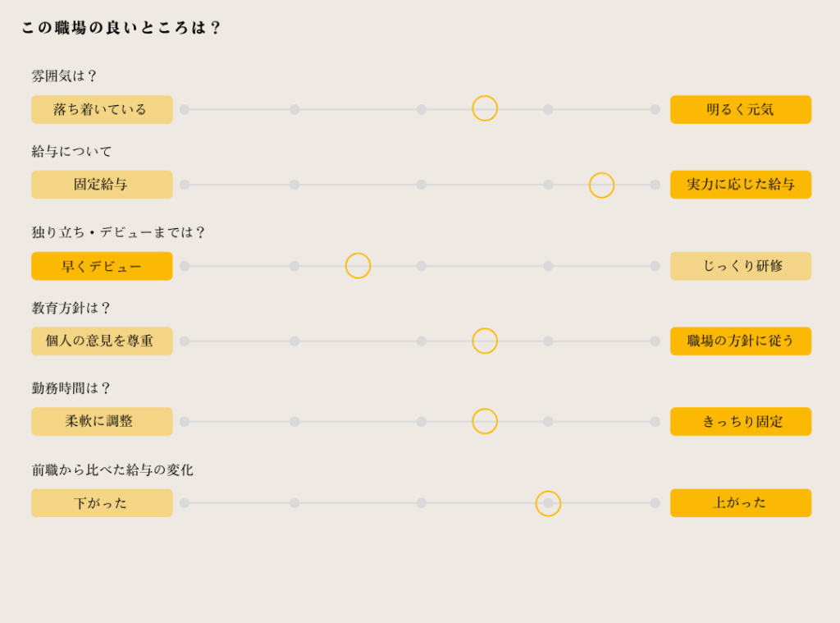840x623 pixels.
Task: Set 勤務時間 slider to rightmost dot
Action: 655,421
